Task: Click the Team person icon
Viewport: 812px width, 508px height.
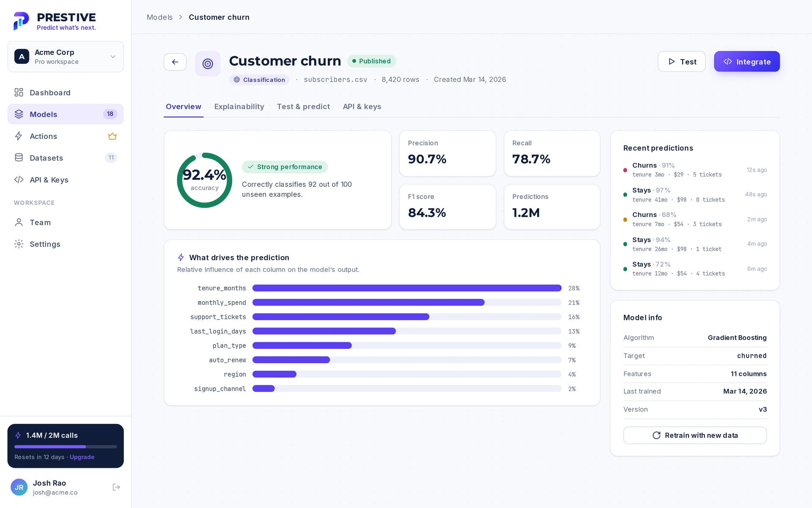Action: 19,222
